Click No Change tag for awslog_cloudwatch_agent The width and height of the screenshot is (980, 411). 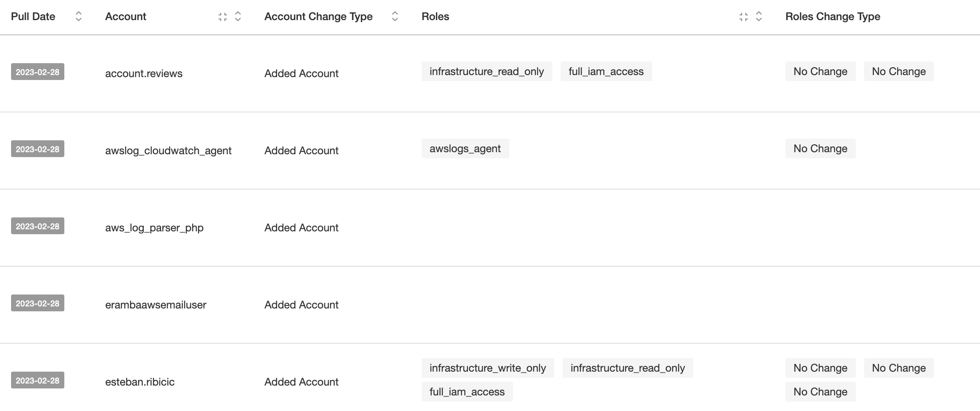coord(820,148)
